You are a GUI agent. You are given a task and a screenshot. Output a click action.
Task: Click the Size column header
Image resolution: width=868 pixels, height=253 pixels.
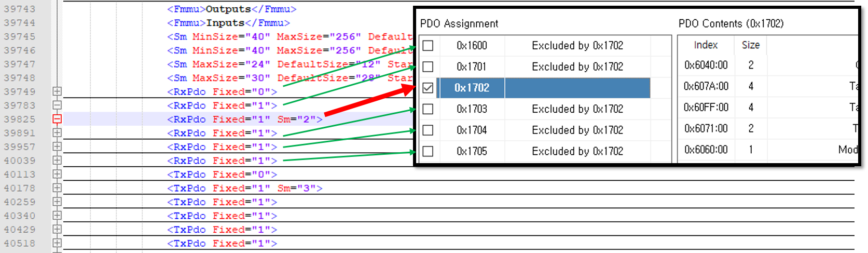tap(750, 45)
